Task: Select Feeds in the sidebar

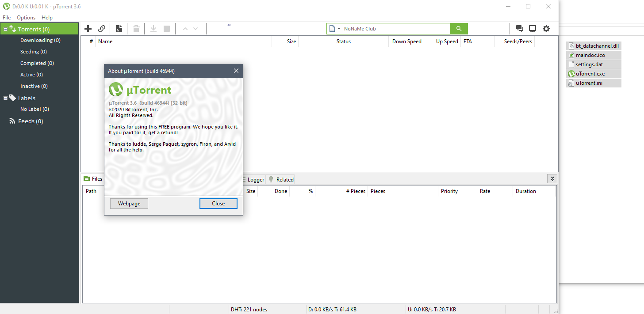Action: coord(30,121)
